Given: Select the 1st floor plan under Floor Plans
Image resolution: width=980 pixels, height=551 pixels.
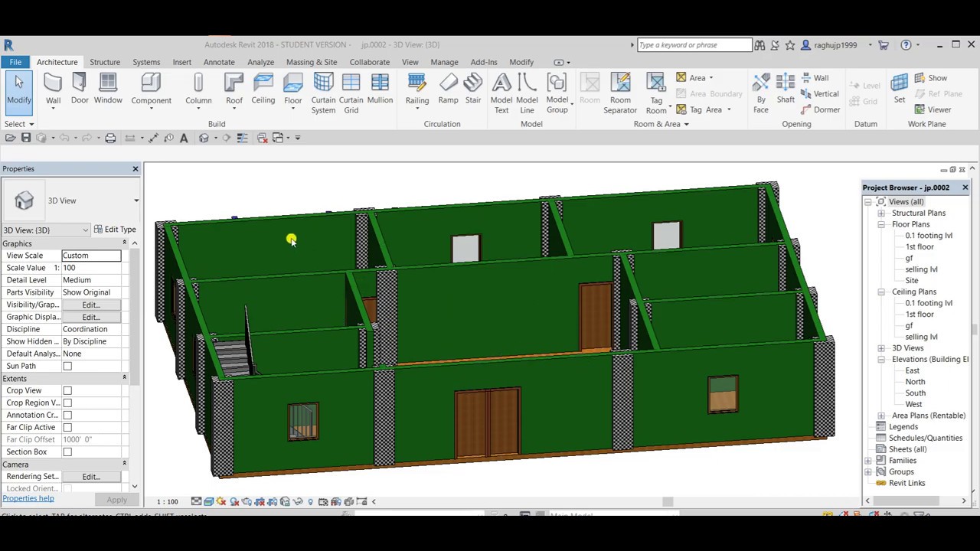Looking at the screenshot, I should (x=920, y=247).
